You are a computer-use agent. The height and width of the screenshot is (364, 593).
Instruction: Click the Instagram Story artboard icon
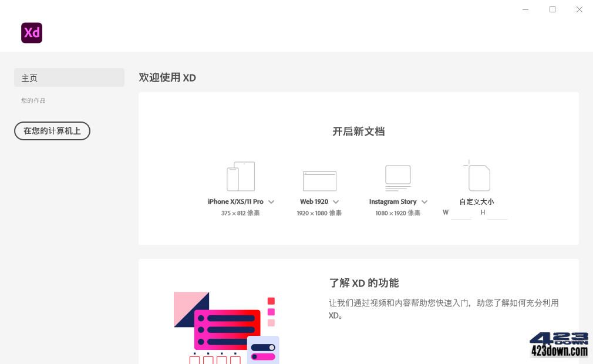coord(397,176)
